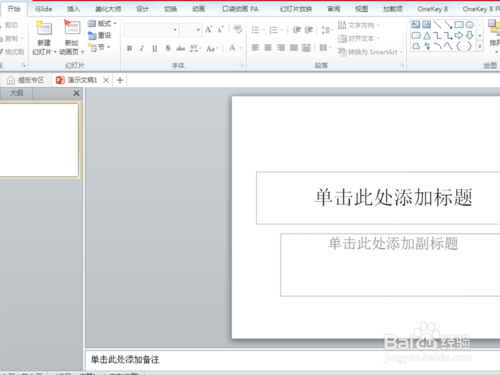This screenshot has height=375, width=500.
Task: Select the first slide thumbnail
Action: coord(39,140)
